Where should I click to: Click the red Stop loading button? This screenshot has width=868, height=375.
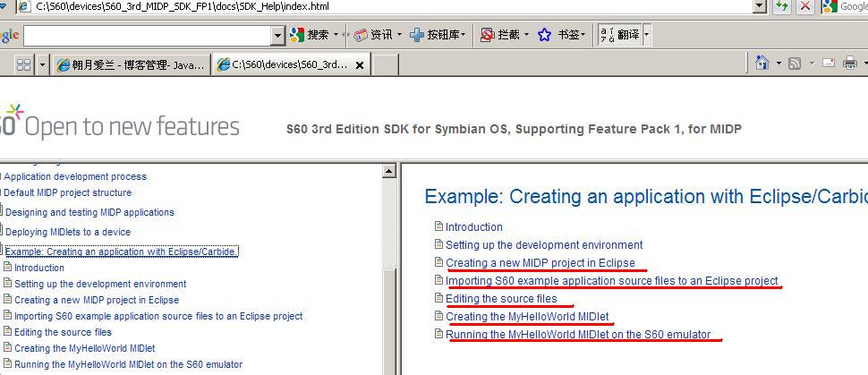804,6
